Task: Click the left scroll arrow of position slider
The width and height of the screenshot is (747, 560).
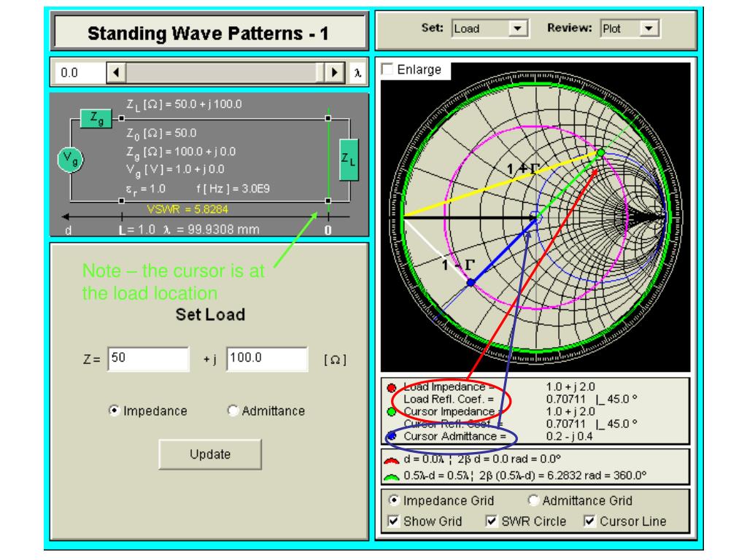Action: (x=116, y=73)
